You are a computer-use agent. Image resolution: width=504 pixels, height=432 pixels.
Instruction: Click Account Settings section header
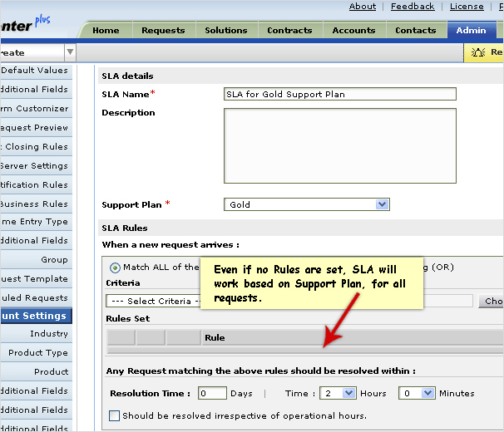point(36,316)
